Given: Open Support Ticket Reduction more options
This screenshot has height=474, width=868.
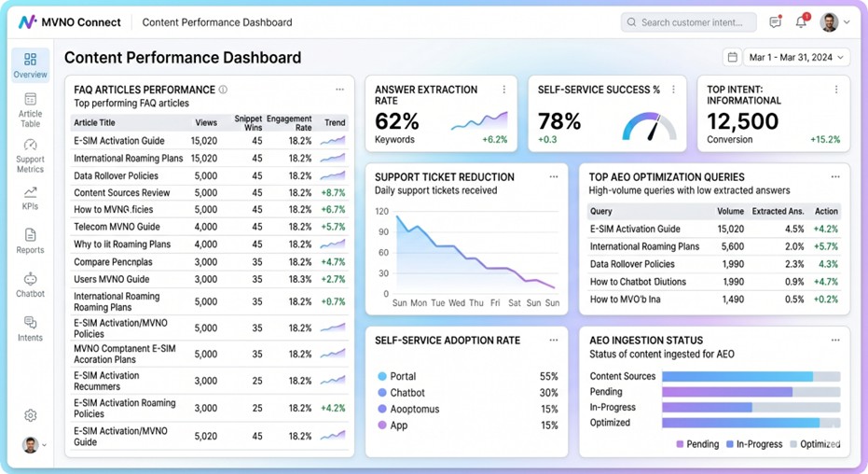Looking at the screenshot, I should tap(554, 176).
